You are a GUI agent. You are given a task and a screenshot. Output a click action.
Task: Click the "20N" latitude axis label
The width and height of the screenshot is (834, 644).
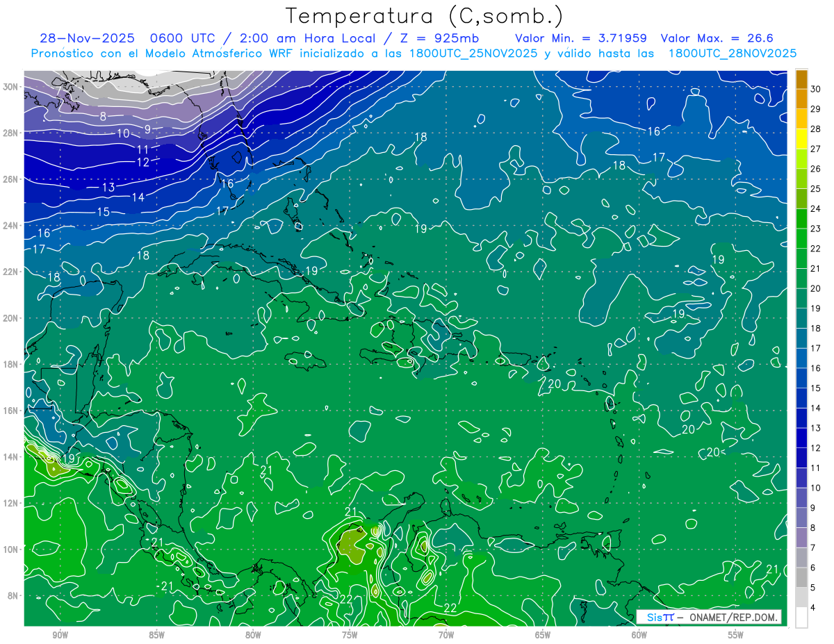click(11, 318)
